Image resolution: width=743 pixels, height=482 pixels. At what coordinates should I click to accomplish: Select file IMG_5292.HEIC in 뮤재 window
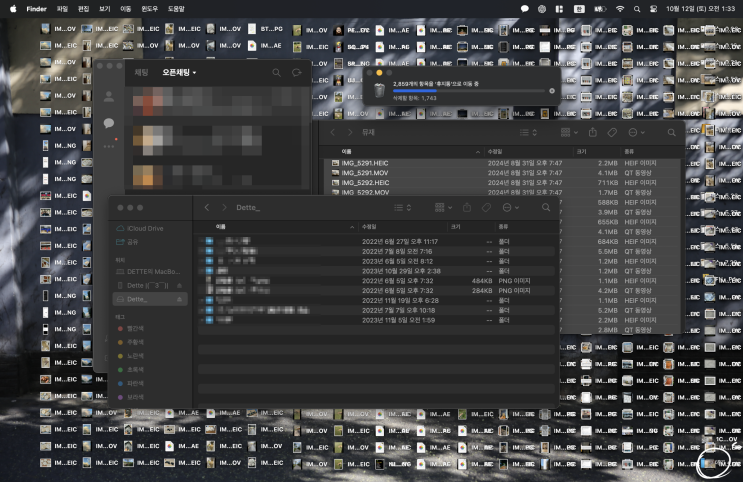point(503,182)
